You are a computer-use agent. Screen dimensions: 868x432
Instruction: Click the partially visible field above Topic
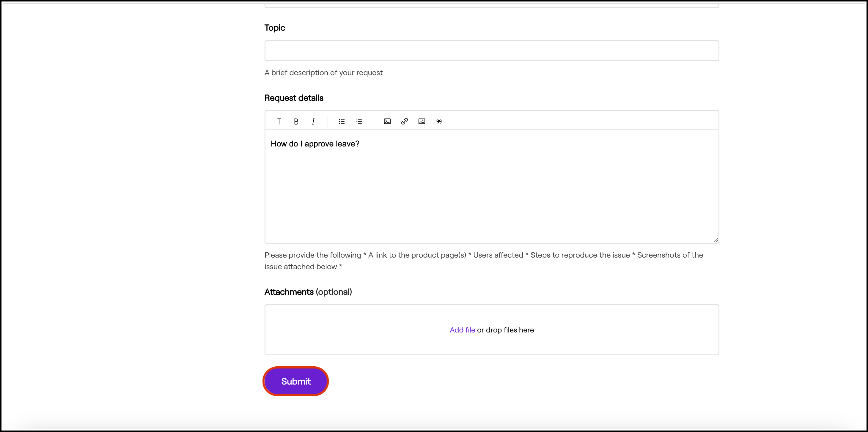491,5
